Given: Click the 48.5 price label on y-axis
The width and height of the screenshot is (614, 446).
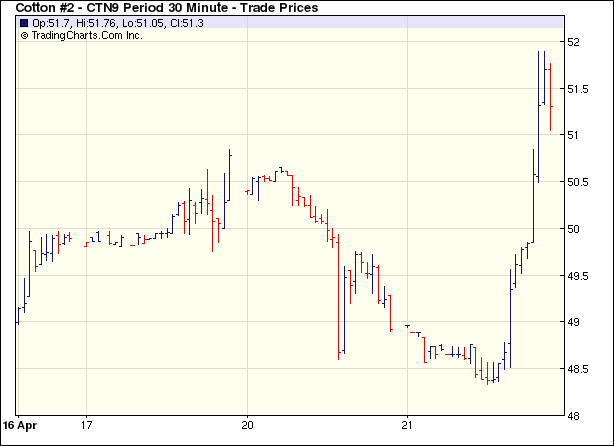Looking at the screenshot, I should (579, 369).
